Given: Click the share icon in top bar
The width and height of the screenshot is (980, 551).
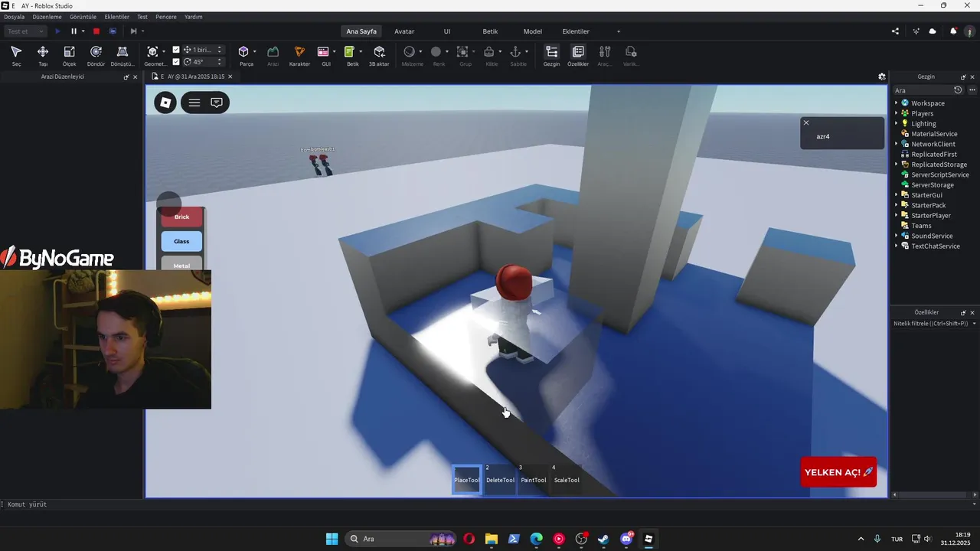Looking at the screenshot, I should (896, 31).
